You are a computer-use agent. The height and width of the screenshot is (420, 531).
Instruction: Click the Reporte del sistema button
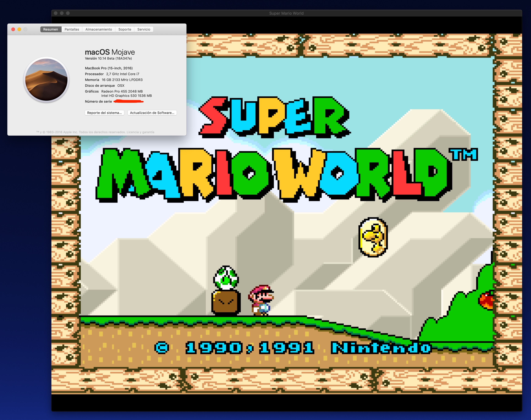[x=105, y=113]
